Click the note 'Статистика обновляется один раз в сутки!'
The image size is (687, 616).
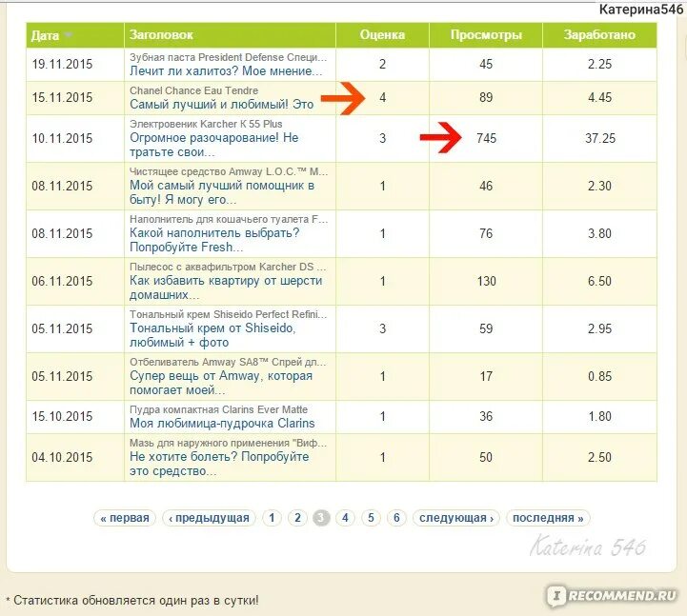(x=136, y=600)
